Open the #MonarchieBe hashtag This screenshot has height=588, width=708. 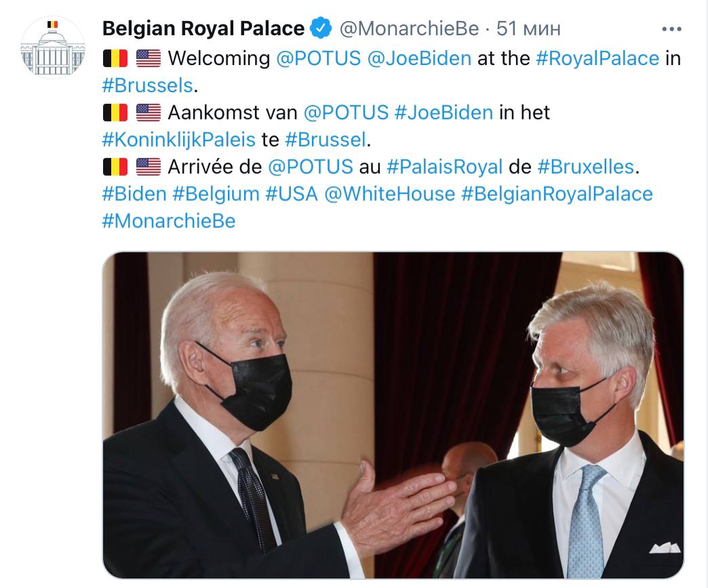point(169,221)
